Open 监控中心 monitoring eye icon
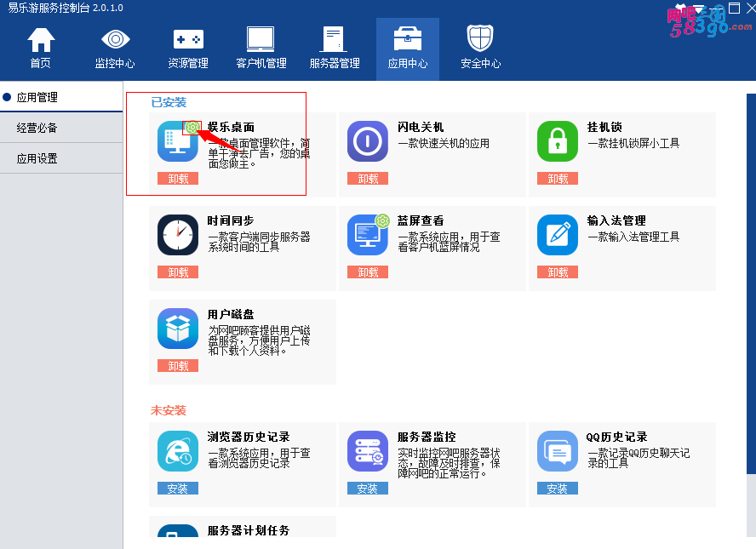Screen dimensions: 756x549 tap(115, 39)
